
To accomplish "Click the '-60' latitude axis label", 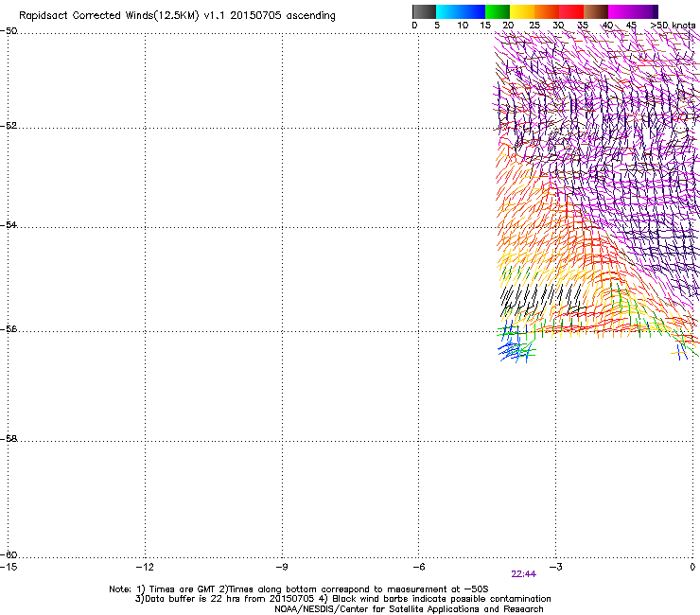I will [9, 554].
